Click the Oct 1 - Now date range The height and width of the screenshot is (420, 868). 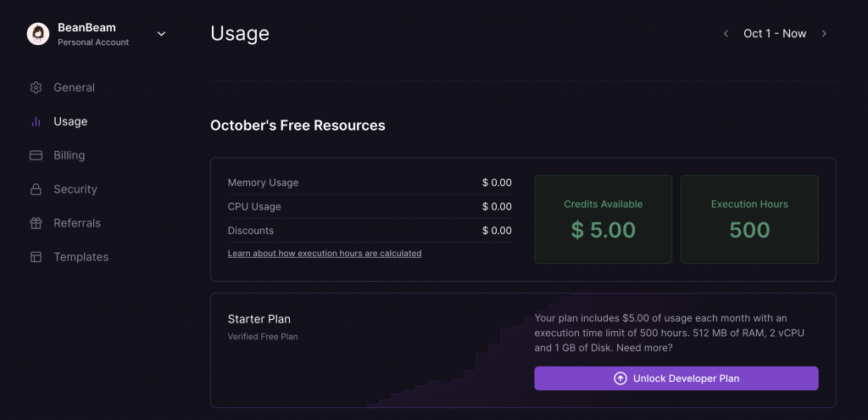(775, 34)
